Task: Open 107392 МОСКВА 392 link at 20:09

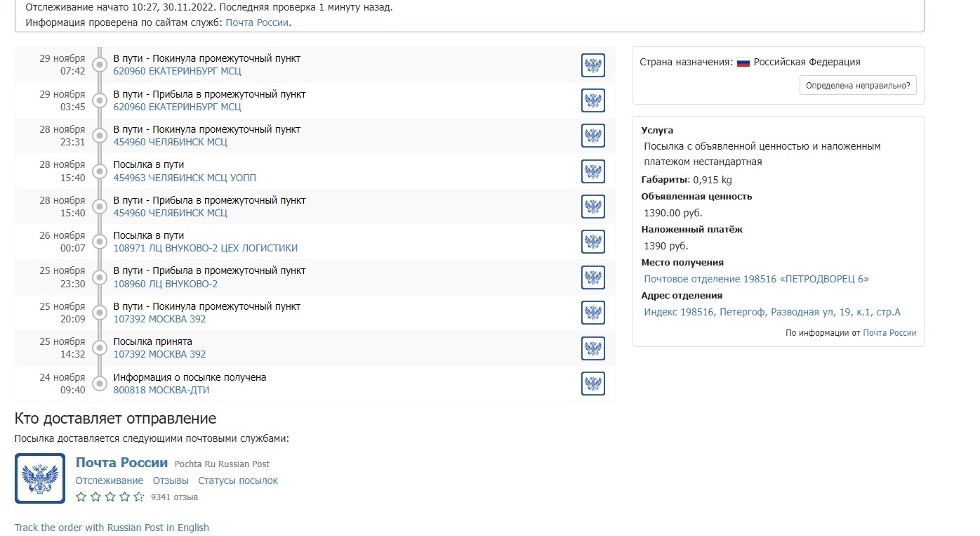Action: 159,319
